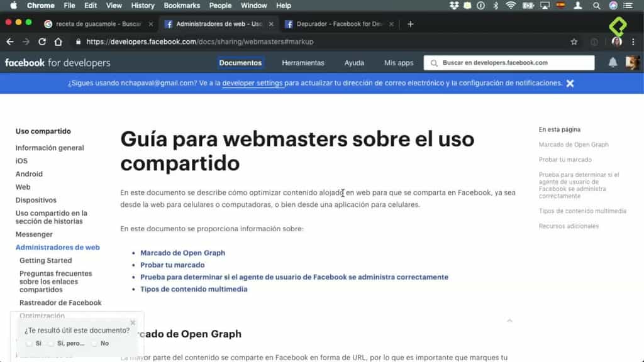Image resolution: width=644 pixels, height=362 pixels.
Task: Switch to the Depurador Facebook tab
Action: (339, 25)
